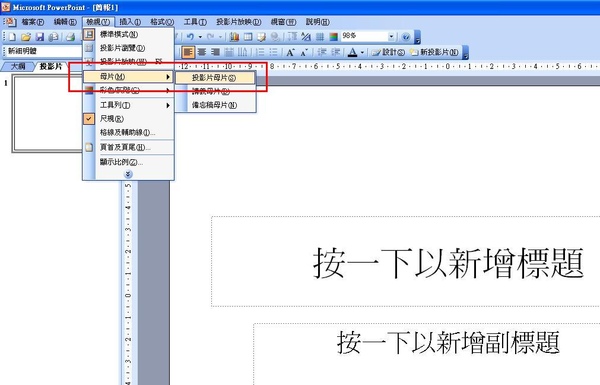The image size is (600, 385).
Task: Click the PowerPoint document icon in the menu bar
Action: (x=10, y=22)
